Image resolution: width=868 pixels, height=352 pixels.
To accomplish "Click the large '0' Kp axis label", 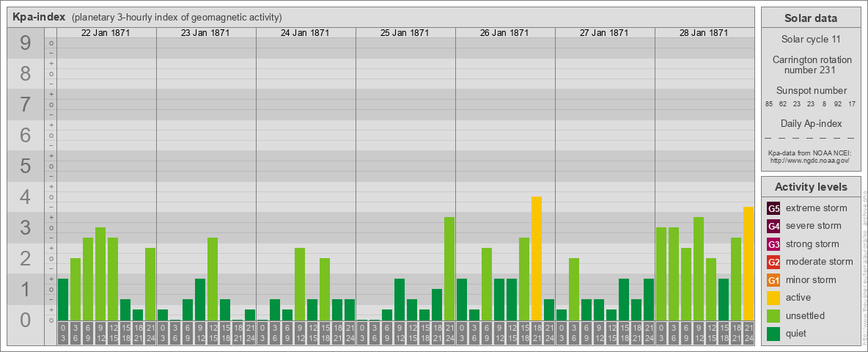I will click(25, 320).
